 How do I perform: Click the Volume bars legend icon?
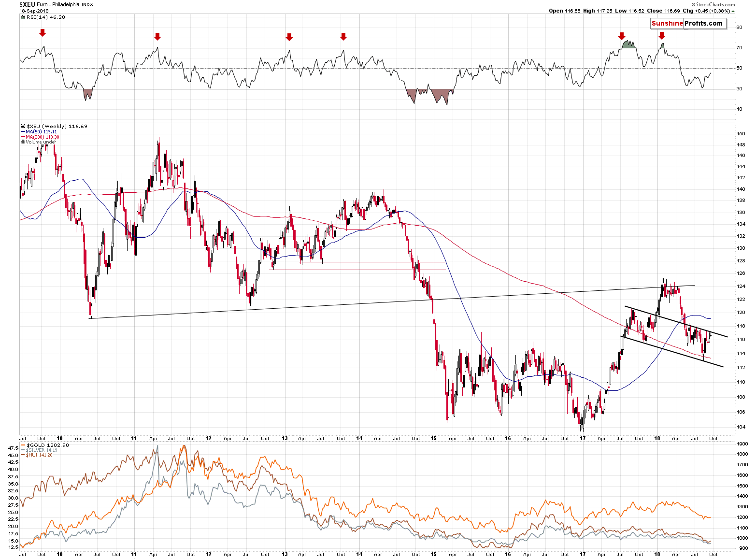click(23, 142)
